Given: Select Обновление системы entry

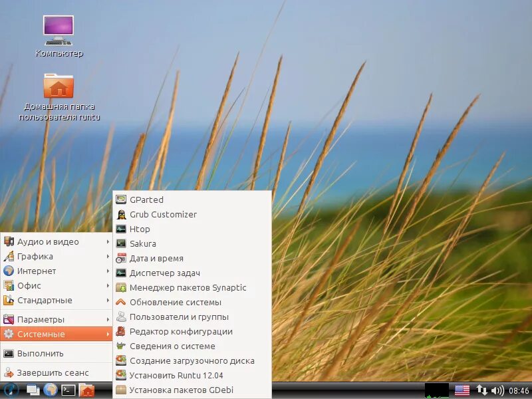Looking at the screenshot, I should click(192, 302).
